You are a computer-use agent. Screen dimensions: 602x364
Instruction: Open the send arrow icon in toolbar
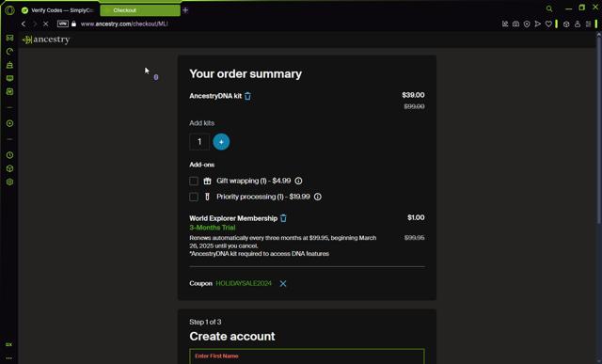[x=537, y=24]
